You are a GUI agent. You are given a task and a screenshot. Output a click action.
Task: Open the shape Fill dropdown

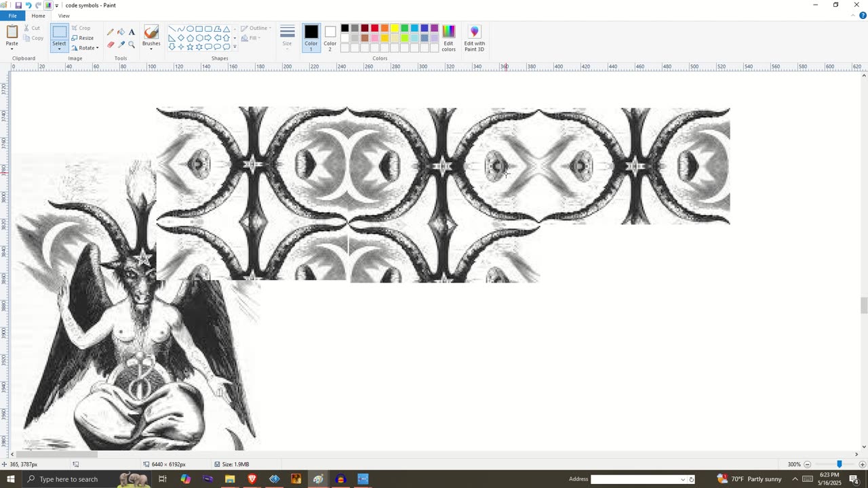point(252,38)
